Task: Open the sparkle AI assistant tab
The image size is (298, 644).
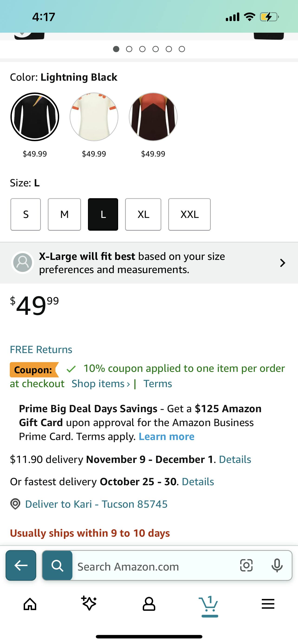Action: pyautogui.click(x=89, y=603)
